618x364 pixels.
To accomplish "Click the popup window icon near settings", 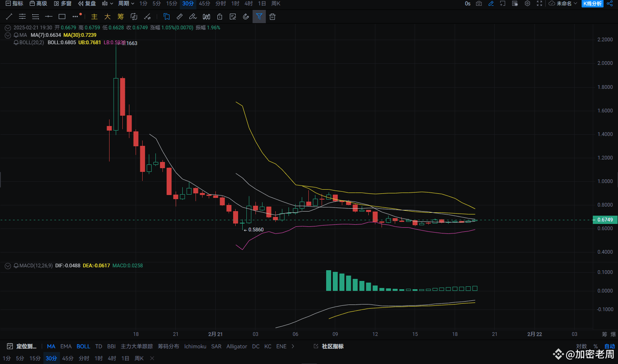I will (x=515, y=3).
